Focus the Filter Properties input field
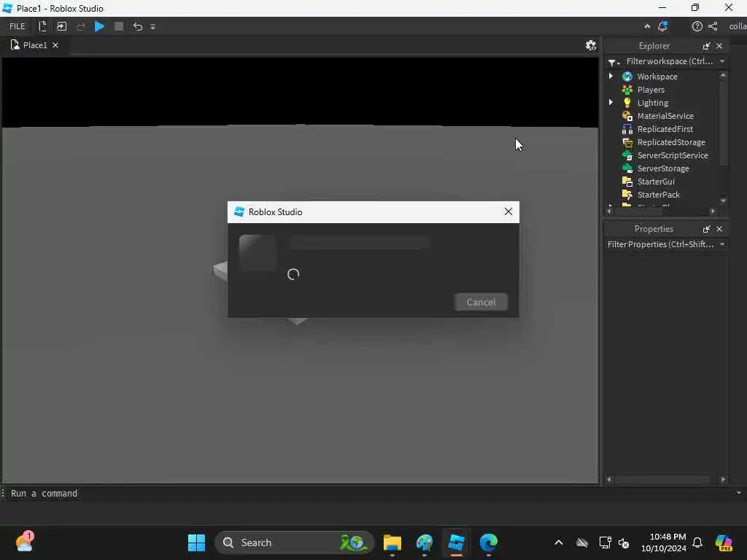Viewport: 747px width, 560px height. tap(661, 244)
